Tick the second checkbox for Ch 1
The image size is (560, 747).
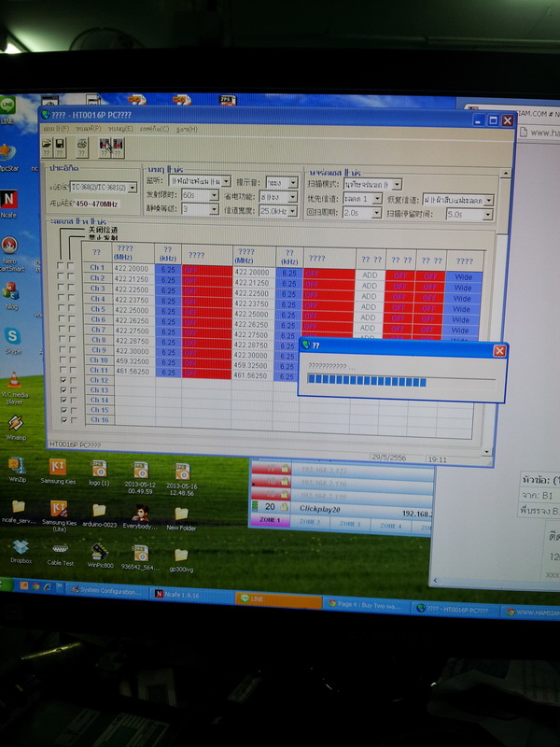[x=71, y=265]
